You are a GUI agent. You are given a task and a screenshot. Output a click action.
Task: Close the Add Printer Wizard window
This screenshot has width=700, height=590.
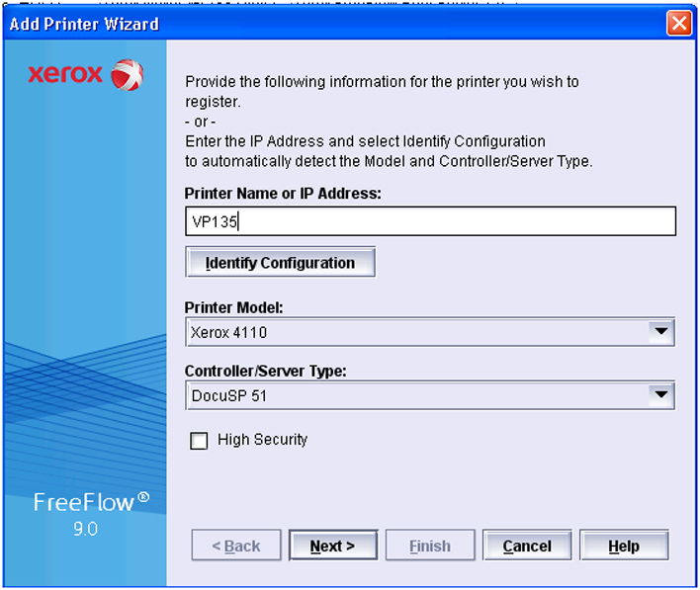679,23
